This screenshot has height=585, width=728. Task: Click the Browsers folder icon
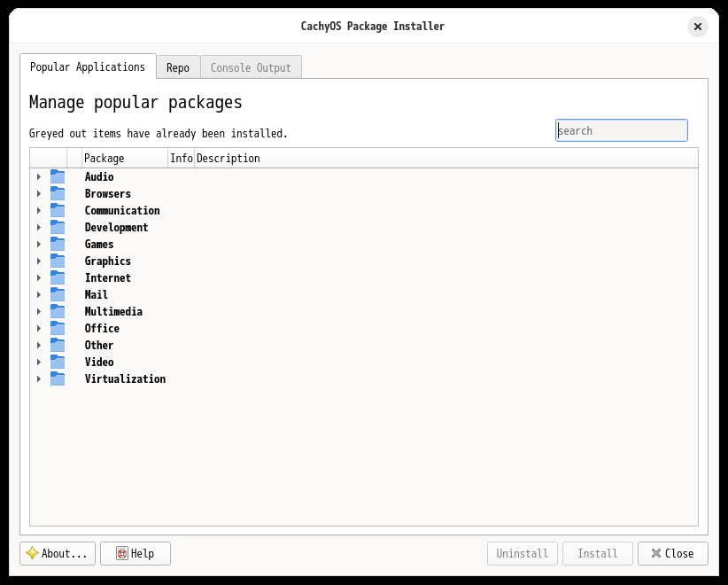pyautogui.click(x=58, y=193)
